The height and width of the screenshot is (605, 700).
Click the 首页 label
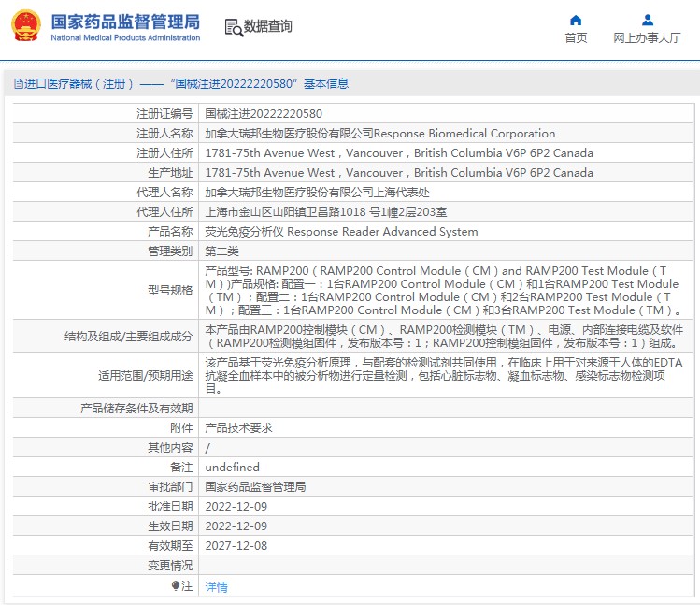576,38
